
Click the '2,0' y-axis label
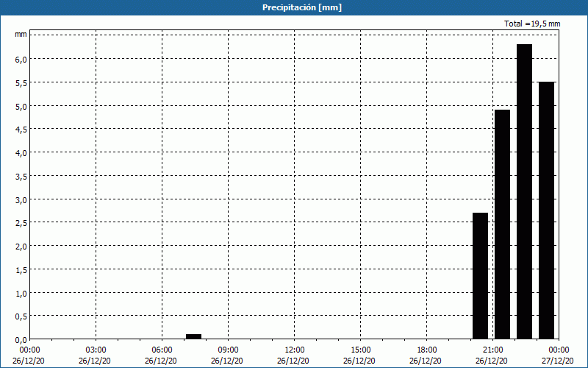(x=21, y=247)
